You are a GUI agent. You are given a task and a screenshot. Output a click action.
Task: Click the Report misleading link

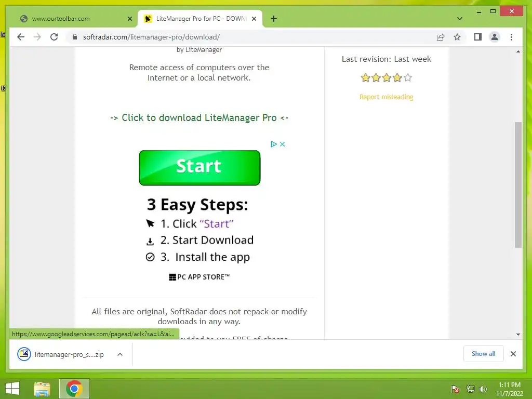click(x=387, y=97)
